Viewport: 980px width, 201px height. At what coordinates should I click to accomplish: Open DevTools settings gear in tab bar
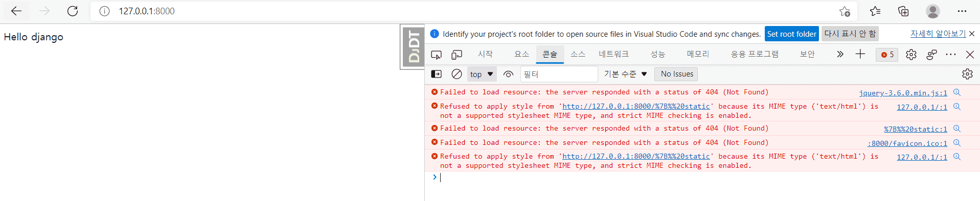pyautogui.click(x=911, y=55)
